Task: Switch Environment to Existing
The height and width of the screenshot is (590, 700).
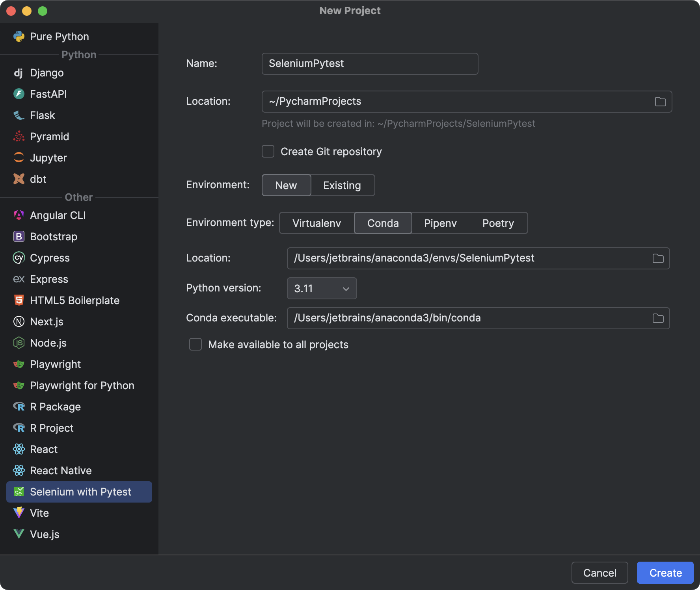Action: (x=342, y=185)
